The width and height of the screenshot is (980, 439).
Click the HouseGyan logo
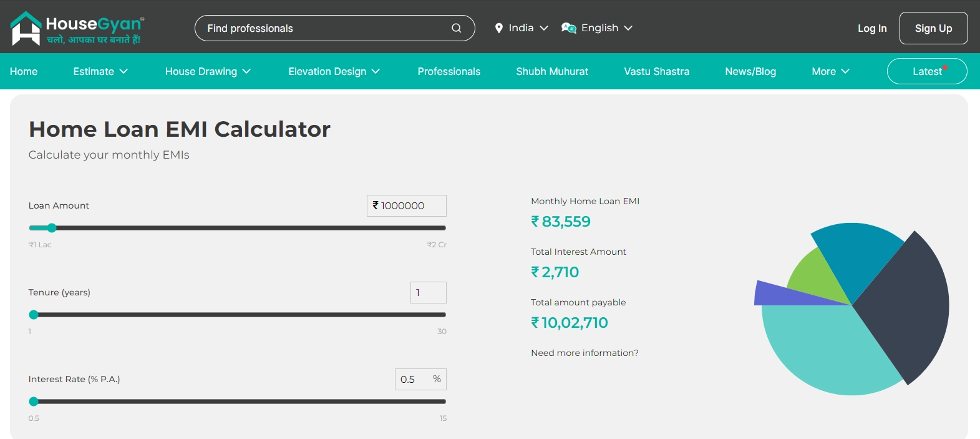(x=76, y=29)
